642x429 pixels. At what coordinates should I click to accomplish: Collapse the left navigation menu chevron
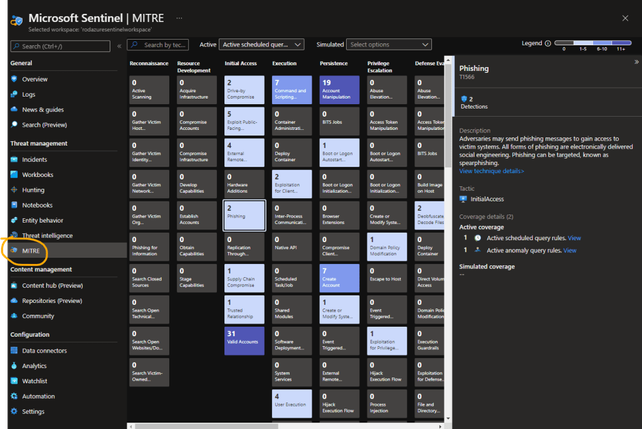pos(119,46)
